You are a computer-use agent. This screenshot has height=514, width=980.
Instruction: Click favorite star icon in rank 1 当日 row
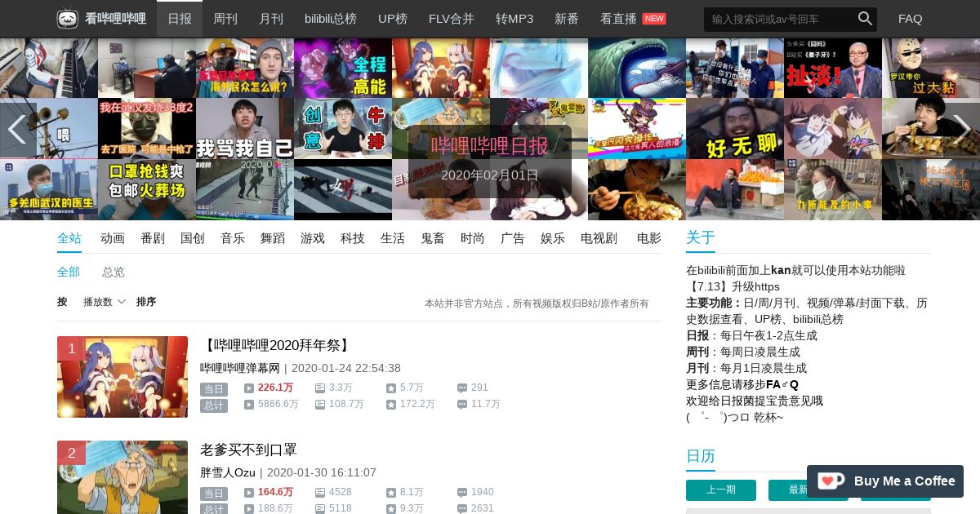click(x=391, y=388)
